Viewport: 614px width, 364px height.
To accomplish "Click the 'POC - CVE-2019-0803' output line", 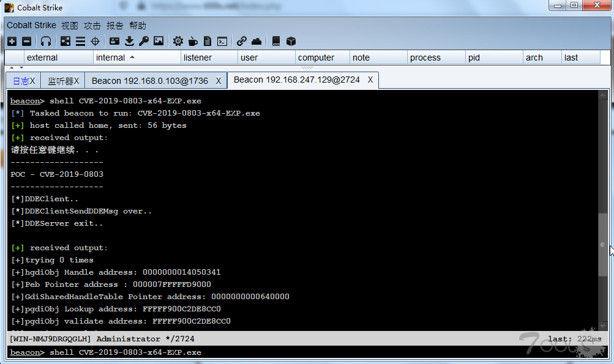I will [57, 174].
